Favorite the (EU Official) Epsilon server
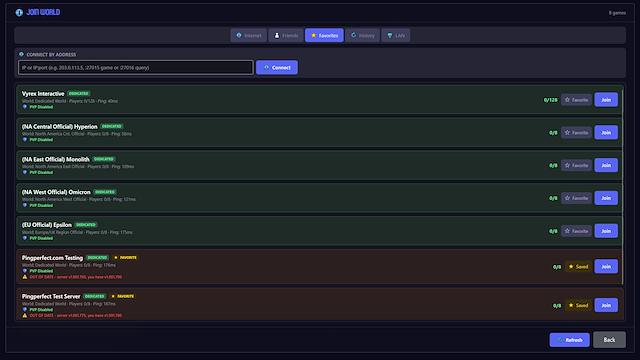 click(x=576, y=231)
